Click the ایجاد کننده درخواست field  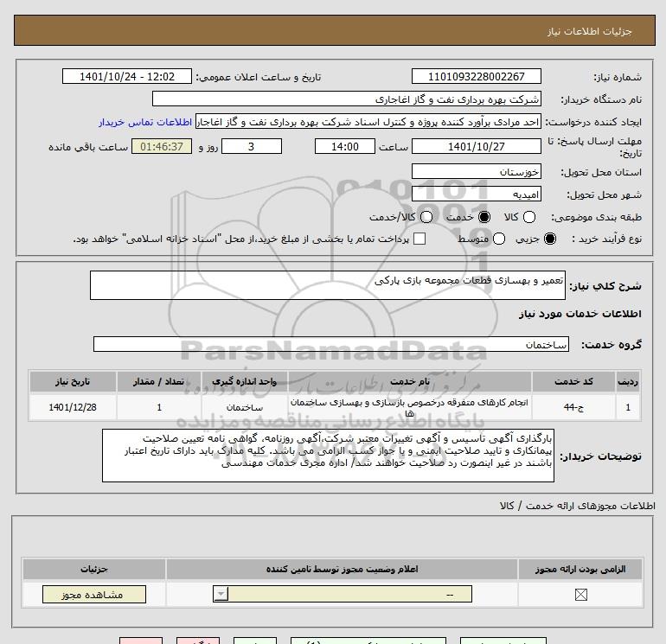[368, 122]
